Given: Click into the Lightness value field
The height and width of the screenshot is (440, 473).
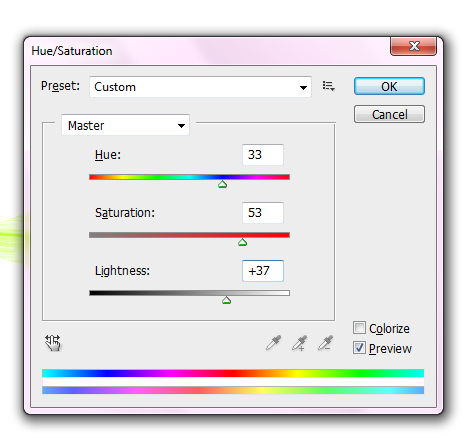Looking at the screenshot, I should (263, 271).
